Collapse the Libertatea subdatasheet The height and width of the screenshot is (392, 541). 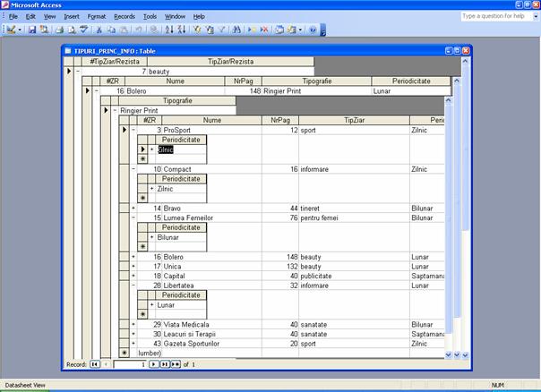133,285
